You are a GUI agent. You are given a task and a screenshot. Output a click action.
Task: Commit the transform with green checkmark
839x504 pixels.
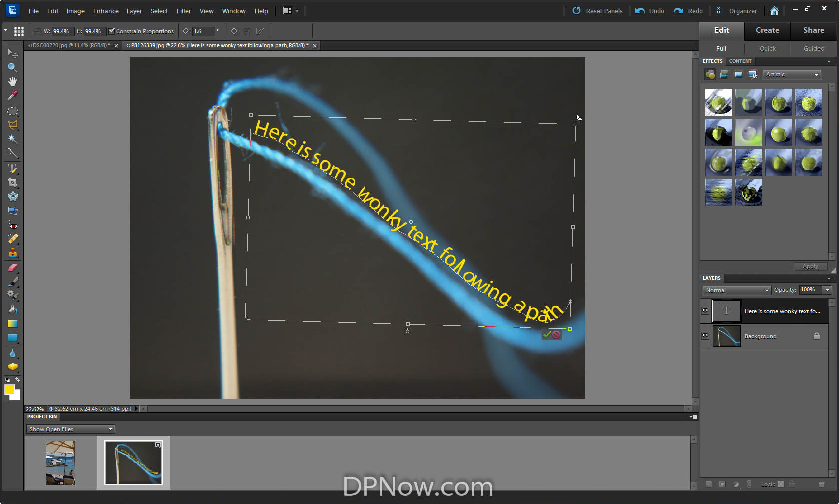coord(547,335)
